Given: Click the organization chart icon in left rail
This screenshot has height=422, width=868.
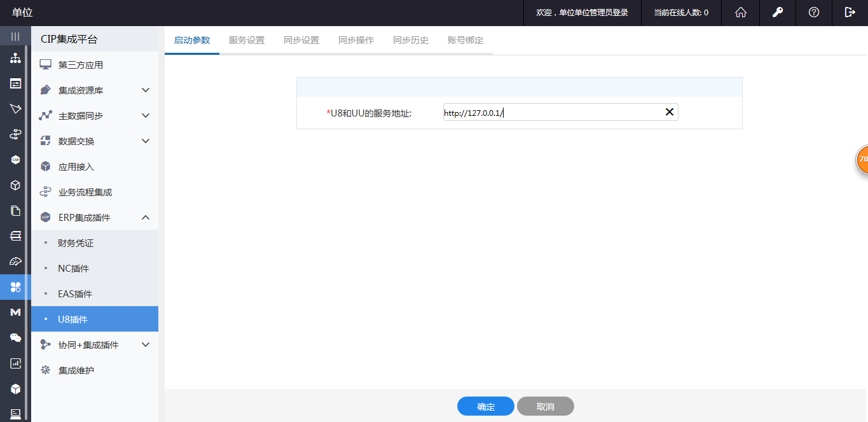Looking at the screenshot, I should click(15, 59).
